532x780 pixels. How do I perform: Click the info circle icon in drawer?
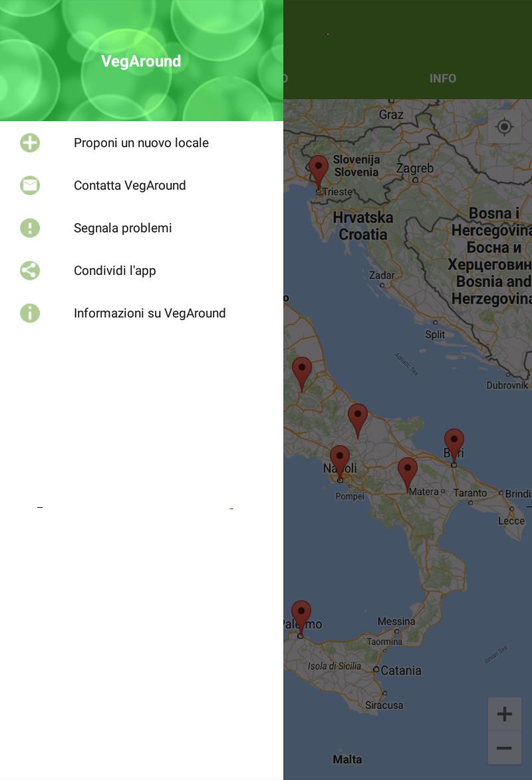coord(30,313)
